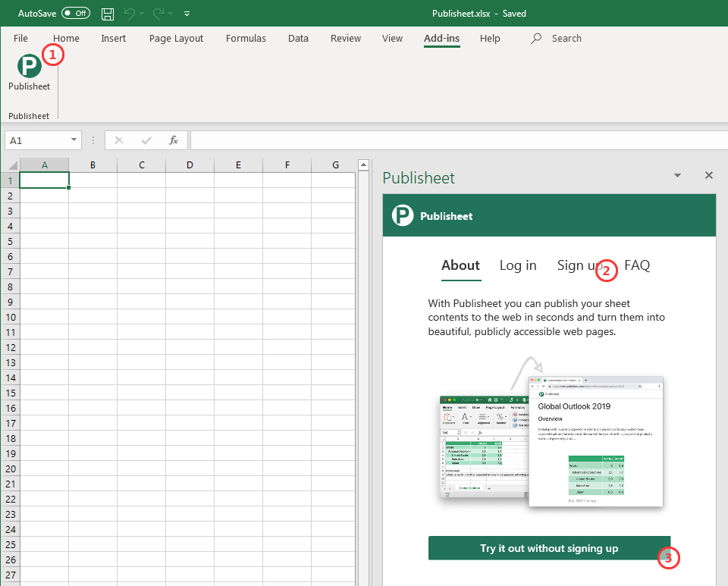Open the Page Layout tab
Screen dimensions: 728x586
[x=176, y=38]
